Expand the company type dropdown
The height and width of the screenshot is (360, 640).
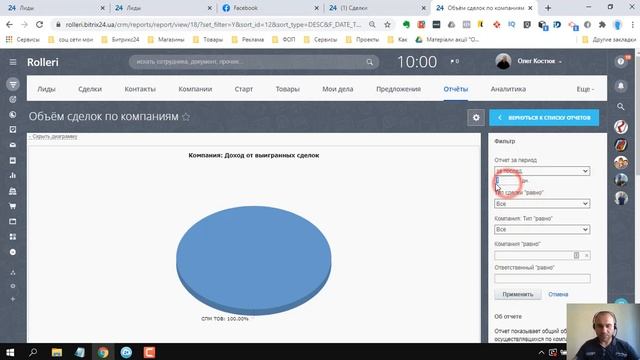pyautogui.click(x=542, y=229)
